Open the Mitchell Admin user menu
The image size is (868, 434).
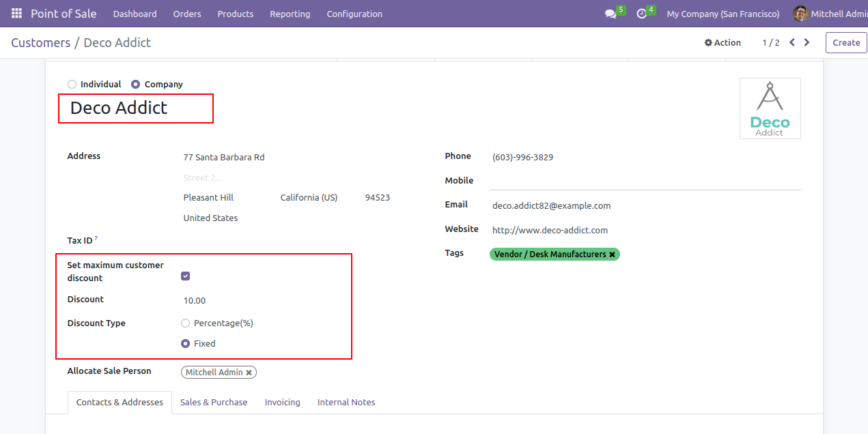830,14
